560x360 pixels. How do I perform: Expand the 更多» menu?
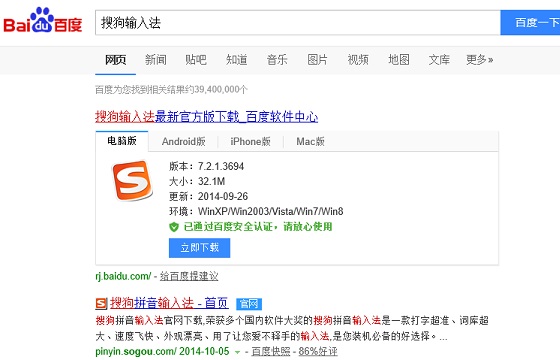coord(480,60)
